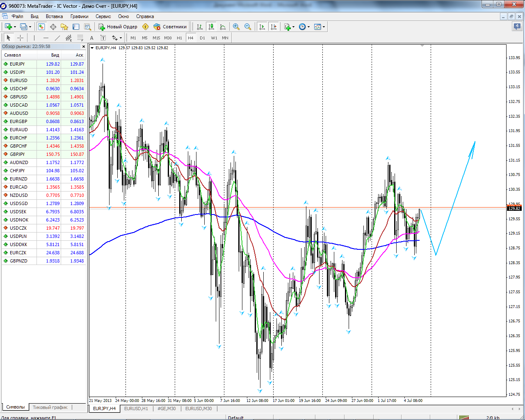
Task: Toggle chart shift from right edge
Action: point(274,27)
